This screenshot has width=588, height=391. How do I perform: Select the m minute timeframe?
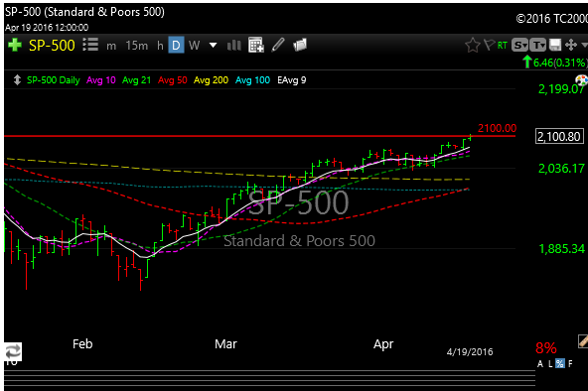pyautogui.click(x=111, y=46)
